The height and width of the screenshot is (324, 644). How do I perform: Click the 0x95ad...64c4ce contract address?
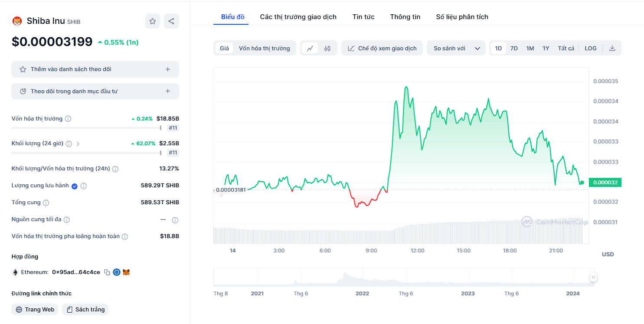(76, 272)
